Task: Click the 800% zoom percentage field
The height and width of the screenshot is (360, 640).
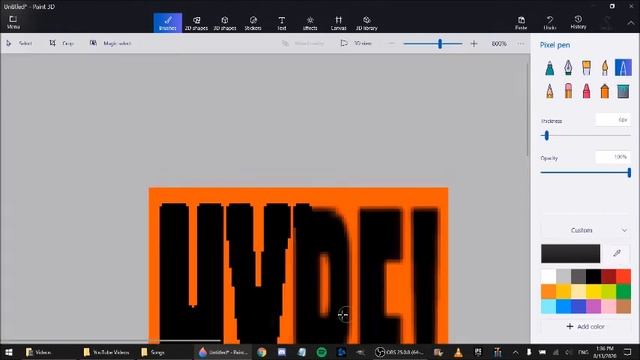Action: pos(499,43)
